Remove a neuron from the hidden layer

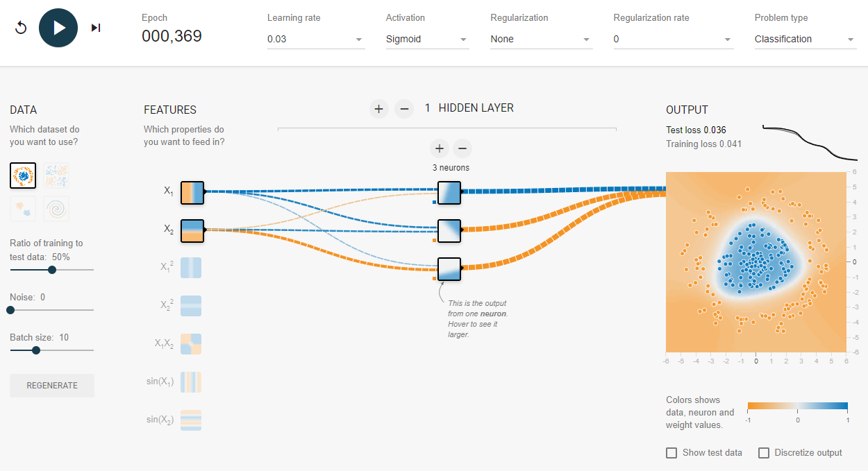462,148
